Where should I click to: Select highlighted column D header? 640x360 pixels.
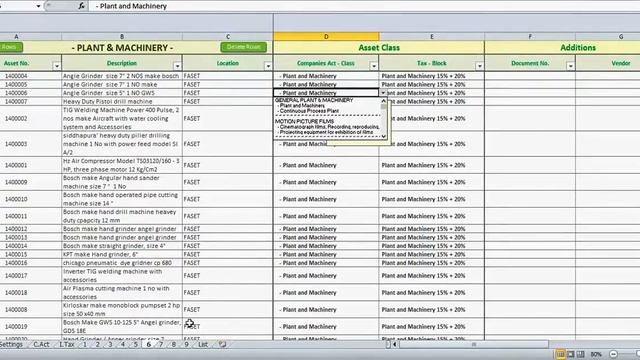(326, 36)
